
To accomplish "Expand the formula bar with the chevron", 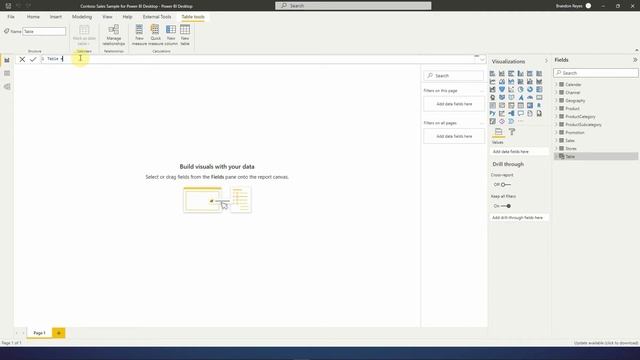I will coord(482,60).
